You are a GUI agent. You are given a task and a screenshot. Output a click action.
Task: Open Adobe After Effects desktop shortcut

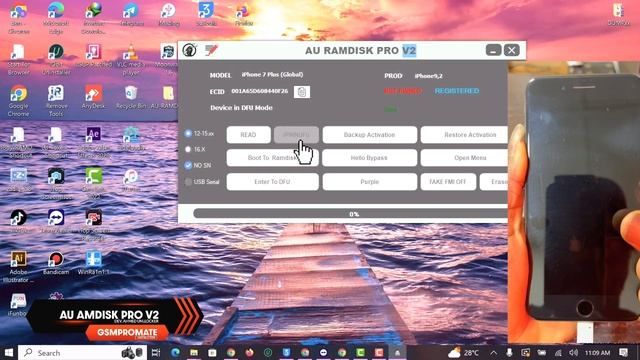click(93, 143)
